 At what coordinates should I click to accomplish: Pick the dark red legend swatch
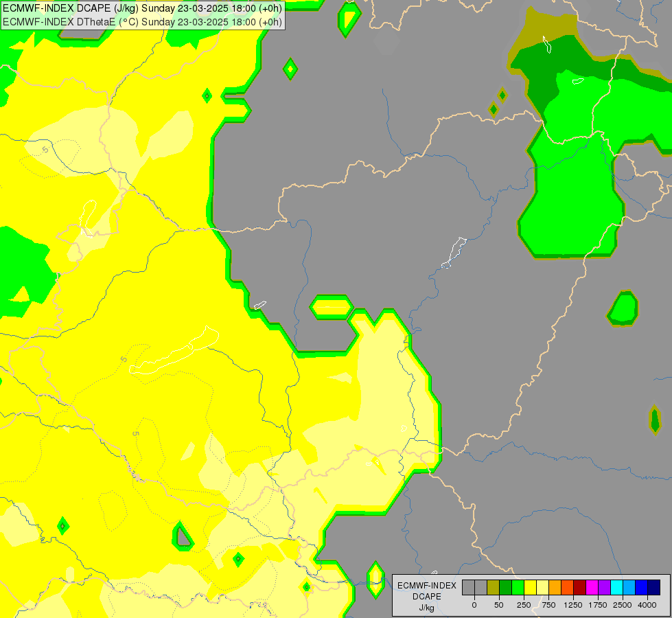(x=580, y=588)
